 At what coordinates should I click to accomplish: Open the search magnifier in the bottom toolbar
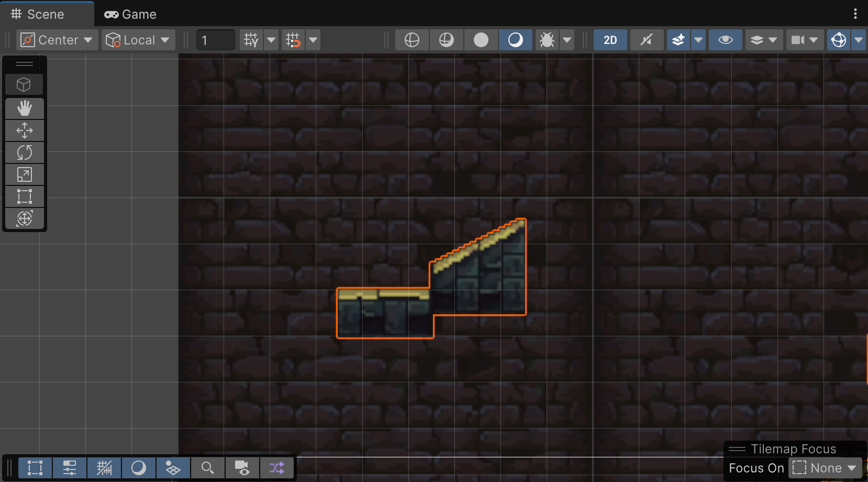(x=208, y=467)
